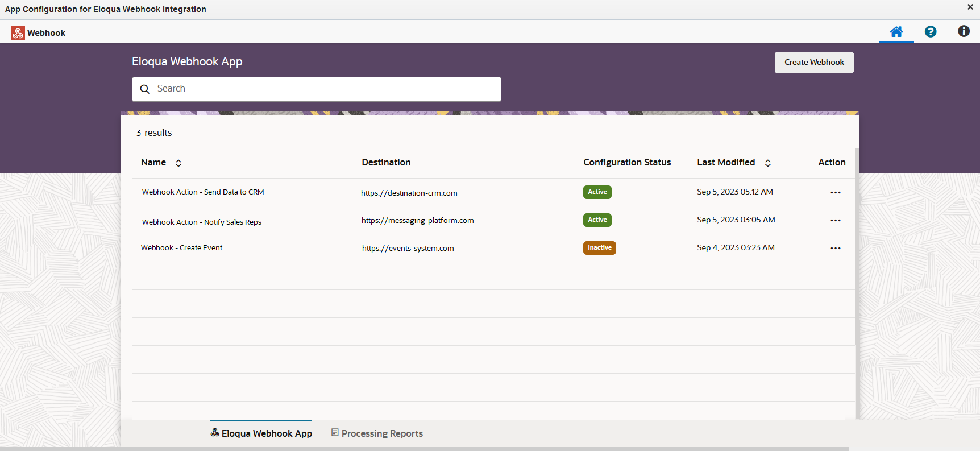The height and width of the screenshot is (451, 980).
Task: Click destination https://events-system.com
Action: [x=408, y=249]
